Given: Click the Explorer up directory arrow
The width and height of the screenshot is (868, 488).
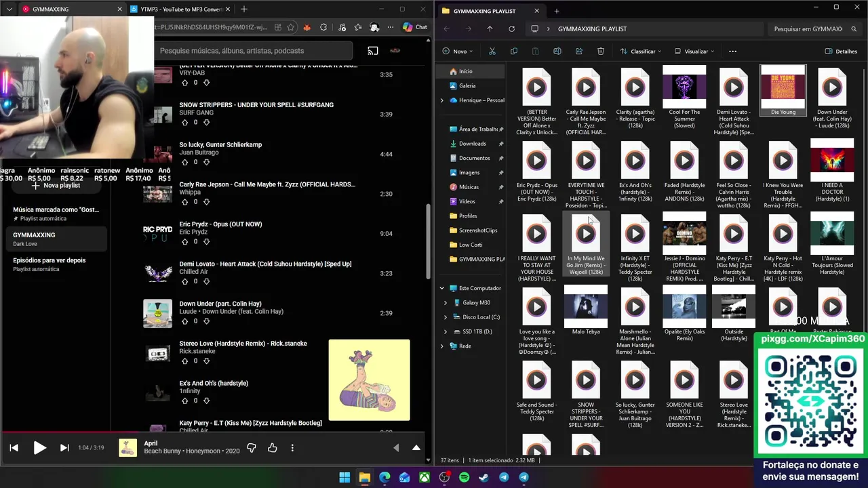Looking at the screenshot, I should (490, 29).
